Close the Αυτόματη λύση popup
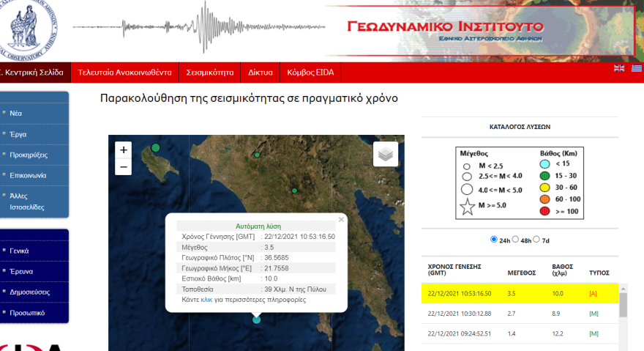 click(x=341, y=220)
